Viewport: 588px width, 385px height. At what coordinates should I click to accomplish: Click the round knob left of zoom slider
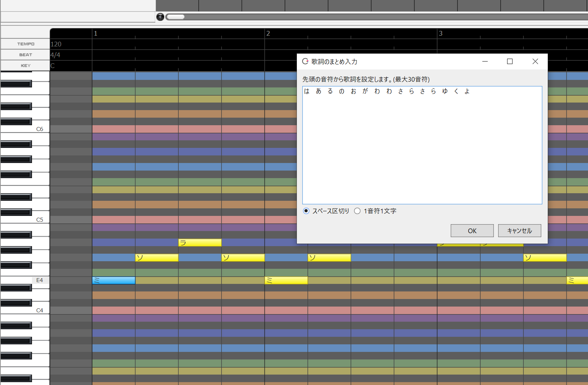click(x=160, y=17)
